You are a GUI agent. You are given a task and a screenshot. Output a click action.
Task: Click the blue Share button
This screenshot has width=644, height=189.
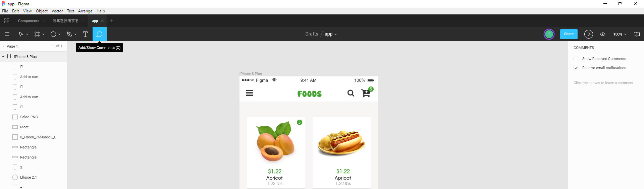pos(569,34)
